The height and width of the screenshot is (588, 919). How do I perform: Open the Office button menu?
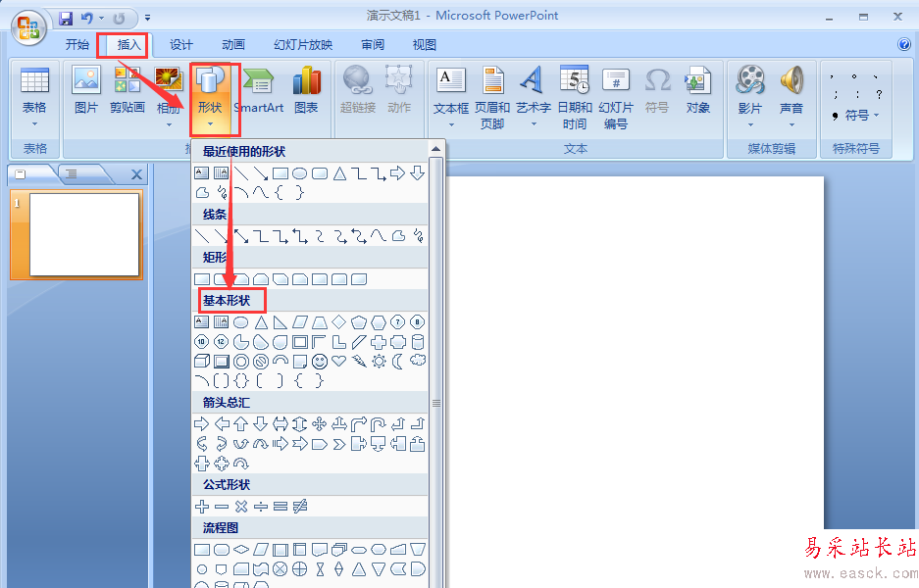(27, 27)
